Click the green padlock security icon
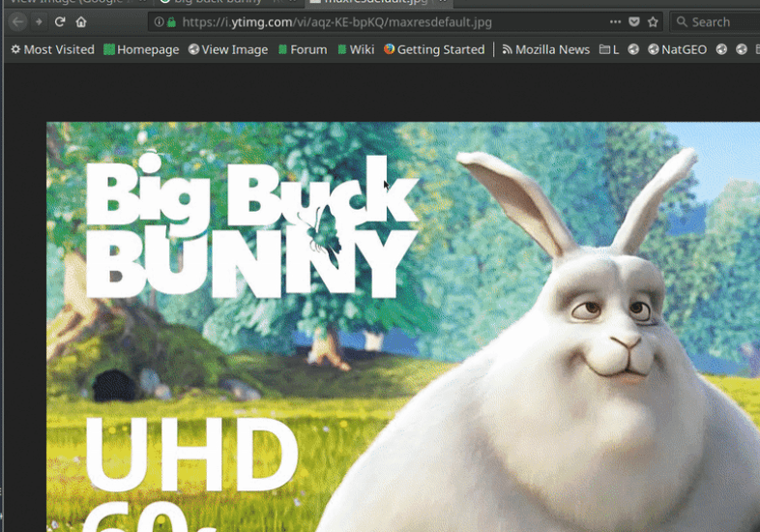Viewport: 760px width, 532px height. click(171, 22)
